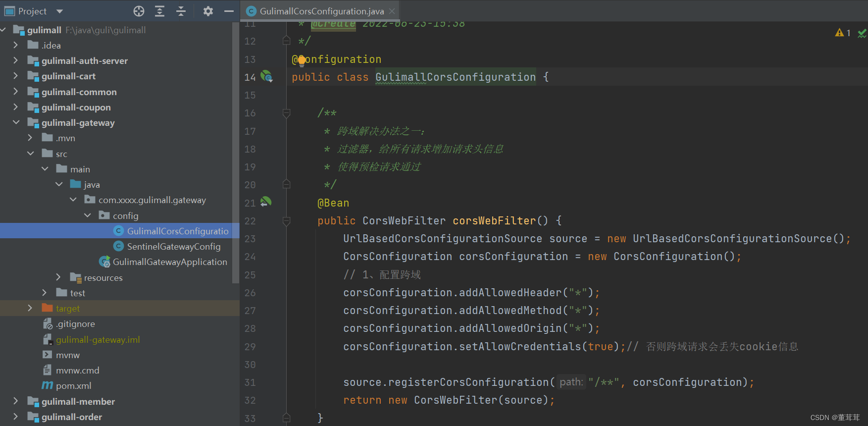This screenshot has height=426, width=868.
Task: Click the resources folder icon
Action: [76, 277]
